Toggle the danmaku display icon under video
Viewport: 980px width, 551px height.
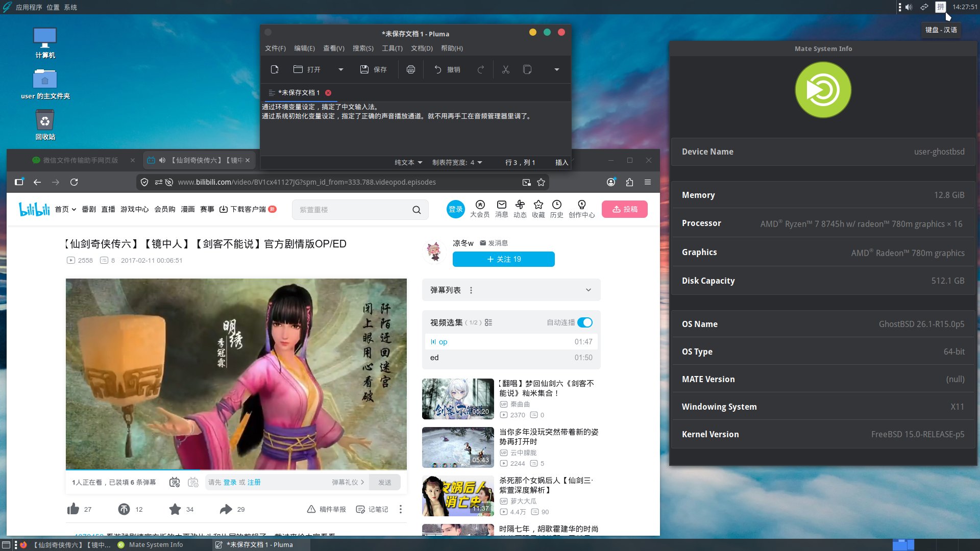point(175,482)
